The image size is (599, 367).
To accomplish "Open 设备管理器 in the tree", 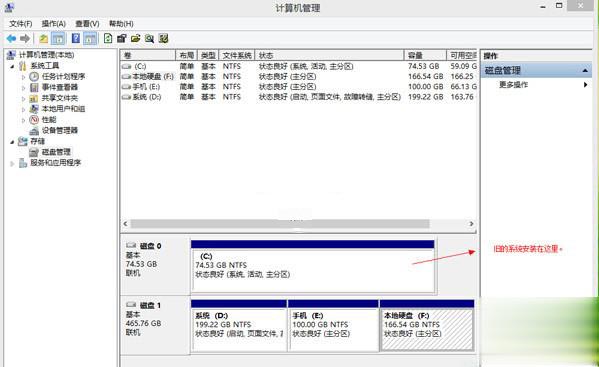I will point(60,130).
